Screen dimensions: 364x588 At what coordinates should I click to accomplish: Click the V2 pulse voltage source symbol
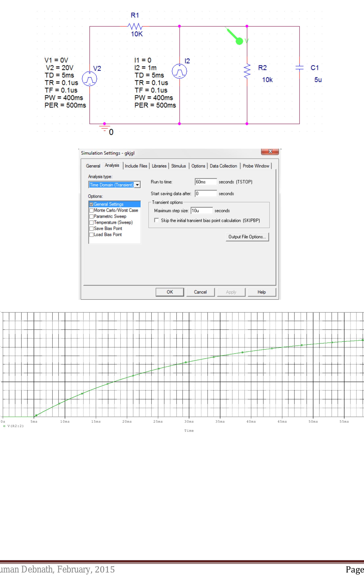(90, 79)
